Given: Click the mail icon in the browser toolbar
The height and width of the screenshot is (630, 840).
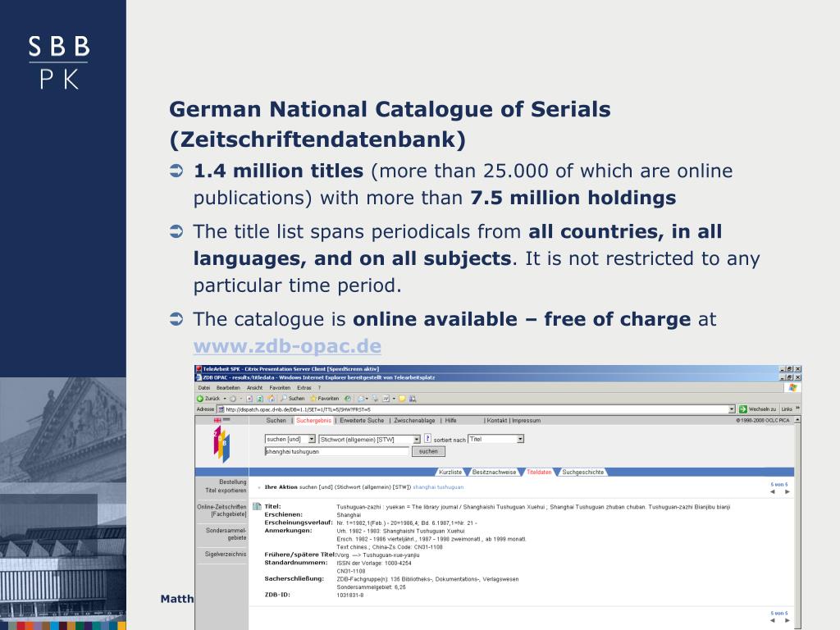Looking at the screenshot, I should pos(361,399).
